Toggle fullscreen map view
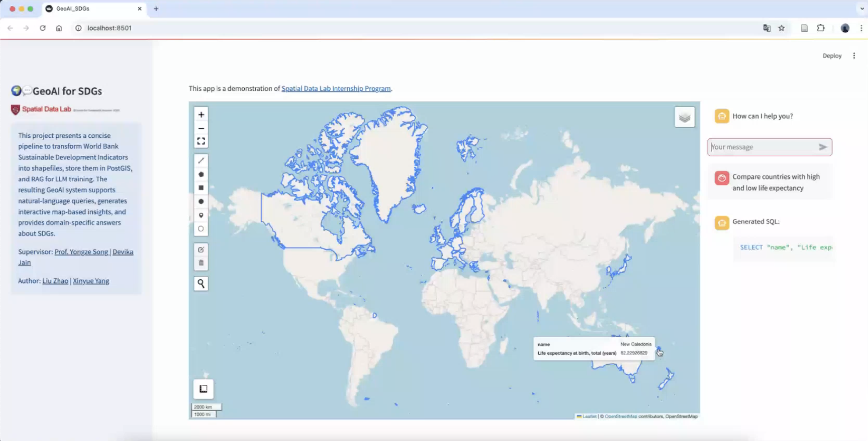This screenshot has height=441, width=868. tap(201, 141)
